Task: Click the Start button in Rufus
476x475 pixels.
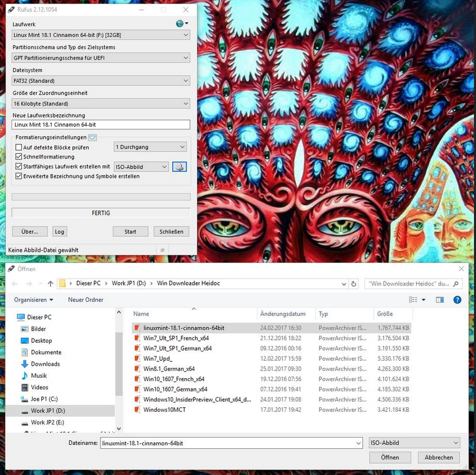Action: point(130,231)
